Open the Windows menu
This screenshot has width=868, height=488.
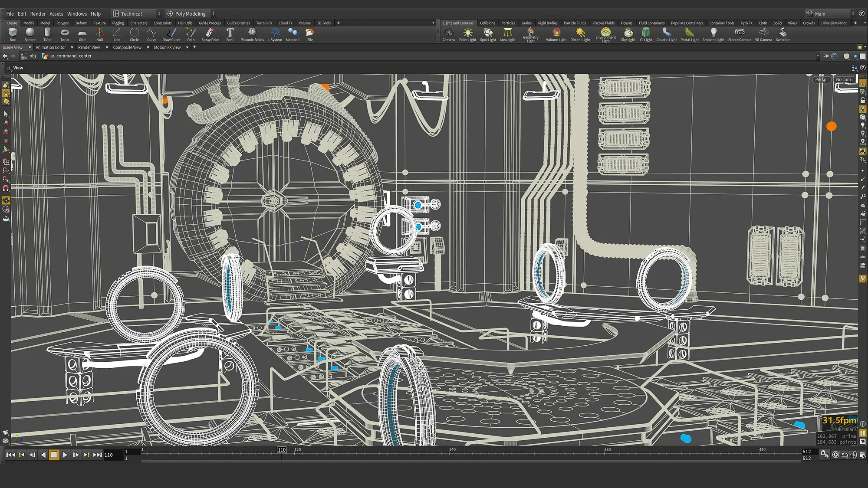pyautogui.click(x=77, y=14)
